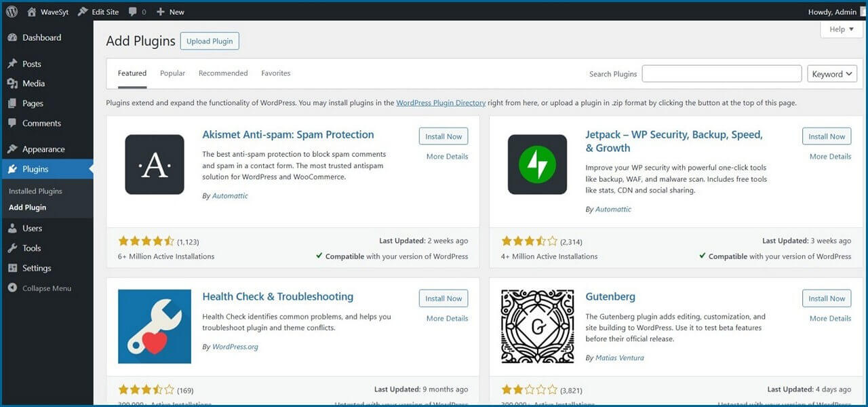Click 'Last Updated: 2 weeks ago' text

click(x=424, y=241)
